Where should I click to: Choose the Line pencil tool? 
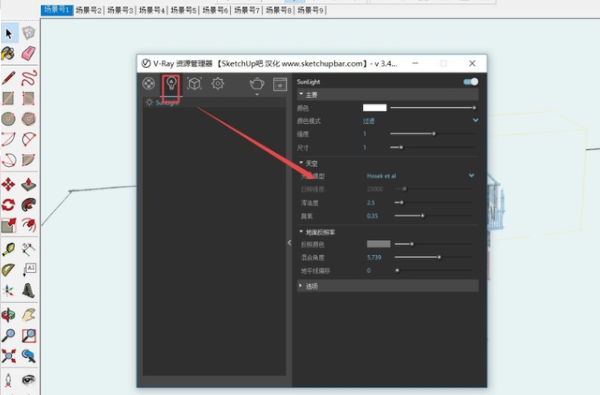pos(8,78)
